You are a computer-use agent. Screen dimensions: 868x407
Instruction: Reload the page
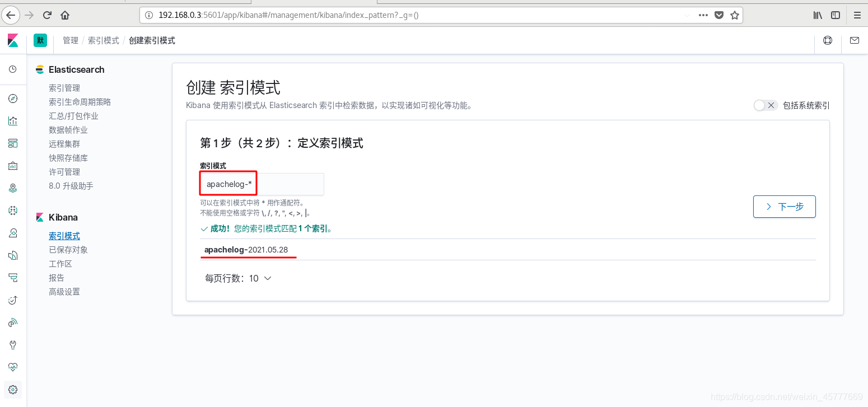pos(47,15)
